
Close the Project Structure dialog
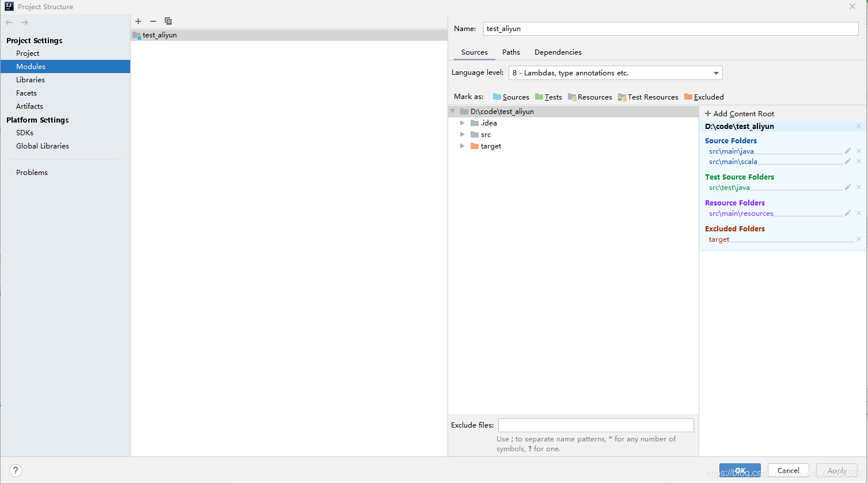[x=852, y=6]
